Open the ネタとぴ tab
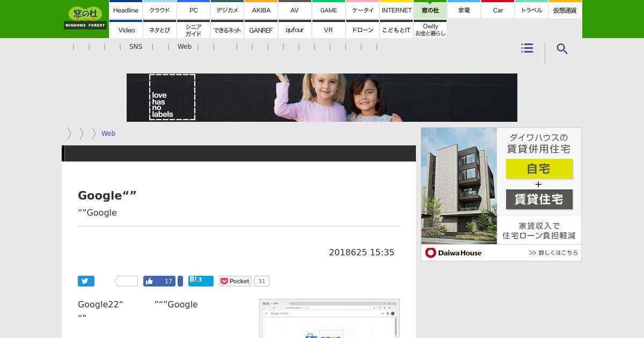 159,30
